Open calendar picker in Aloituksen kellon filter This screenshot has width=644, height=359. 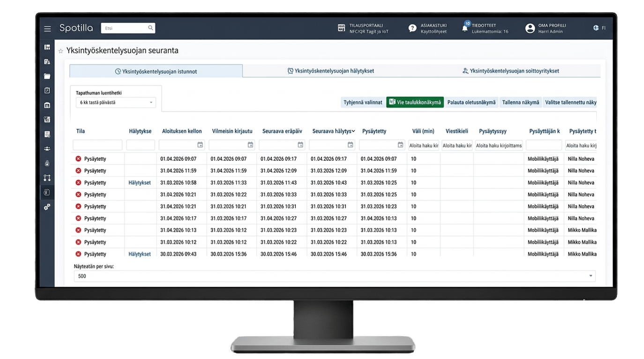(200, 145)
